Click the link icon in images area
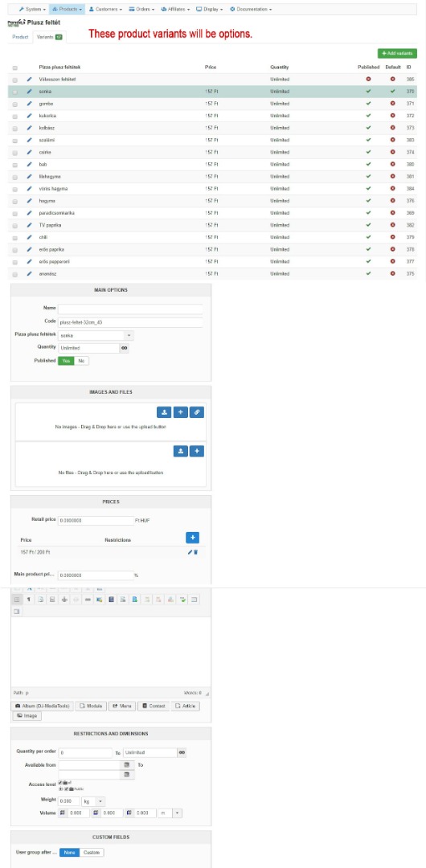 coord(197,412)
